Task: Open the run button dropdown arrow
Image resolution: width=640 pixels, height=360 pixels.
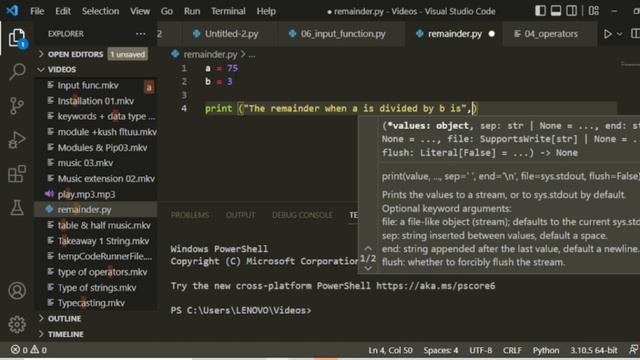Action: 620,34
